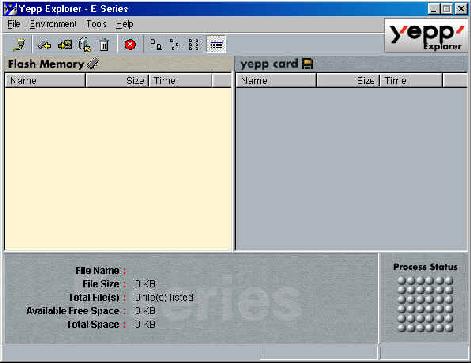
Task: Open the Environment menu
Action: [x=53, y=24]
